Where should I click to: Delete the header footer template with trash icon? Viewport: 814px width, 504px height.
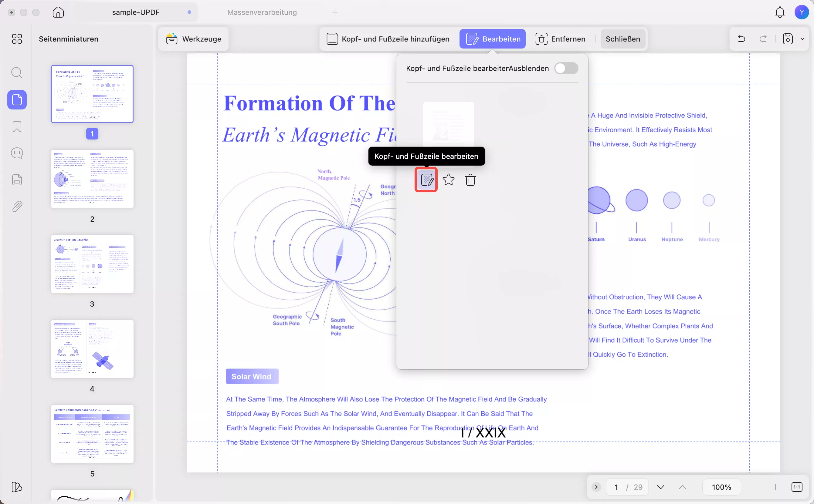pos(470,180)
